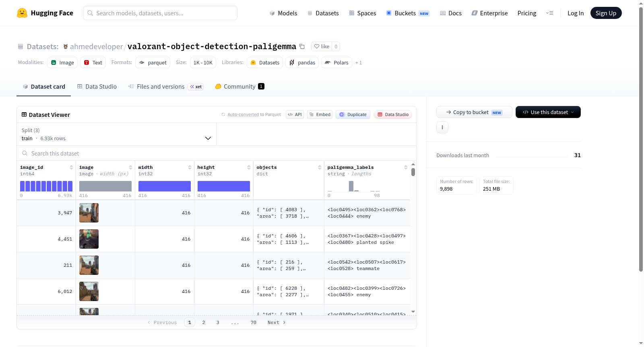644x347 pixels.
Task: Sort by the paligemma_labels column sort icon
Action: 406,167
